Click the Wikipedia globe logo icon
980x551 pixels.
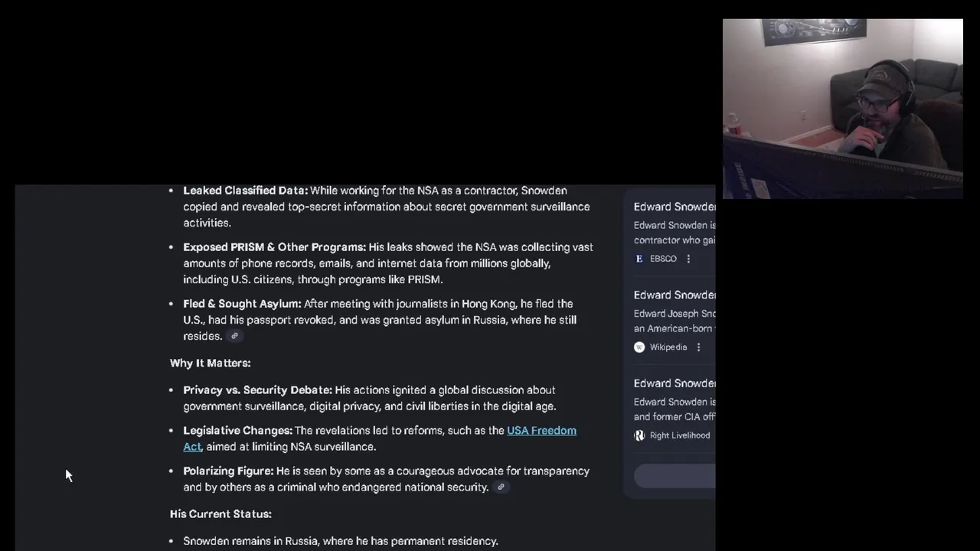pos(639,347)
